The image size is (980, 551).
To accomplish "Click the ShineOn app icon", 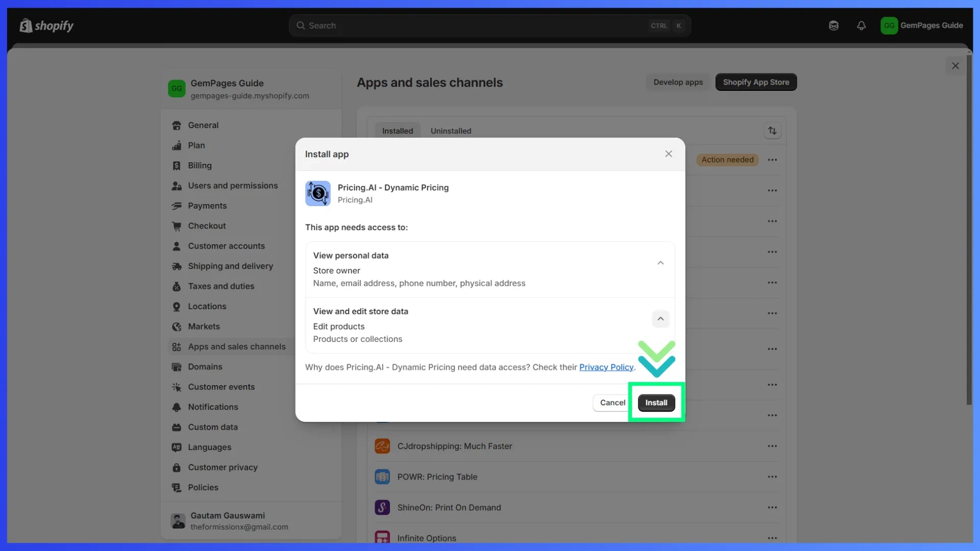I will tap(382, 508).
